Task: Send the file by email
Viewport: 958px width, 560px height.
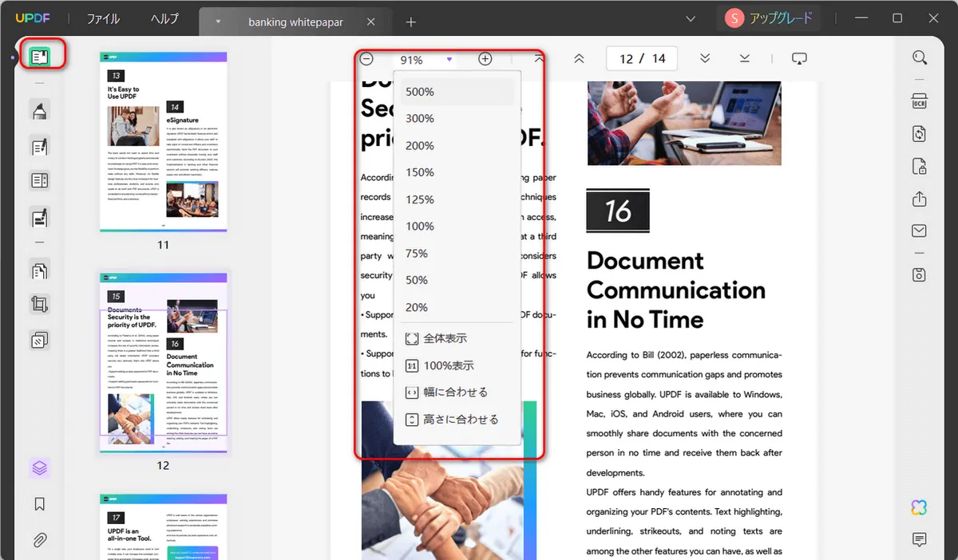Action: point(920,231)
